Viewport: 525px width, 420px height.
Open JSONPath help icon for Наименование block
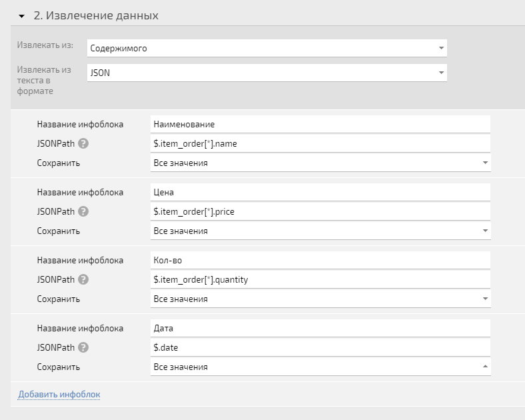pyautogui.click(x=83, y=144)
